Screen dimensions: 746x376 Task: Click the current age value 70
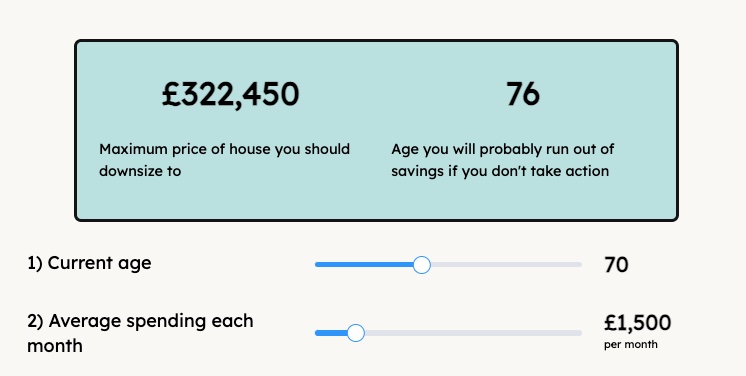click(616, 265)
